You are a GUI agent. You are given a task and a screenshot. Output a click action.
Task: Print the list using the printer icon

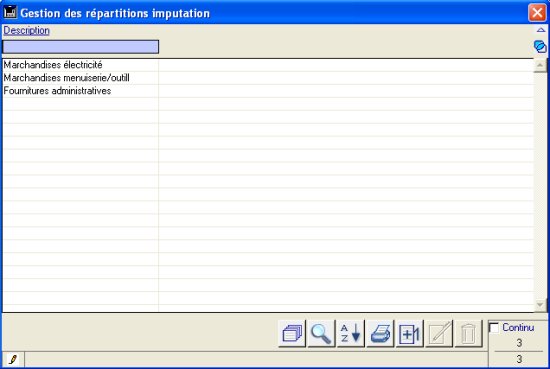[380, 333]
